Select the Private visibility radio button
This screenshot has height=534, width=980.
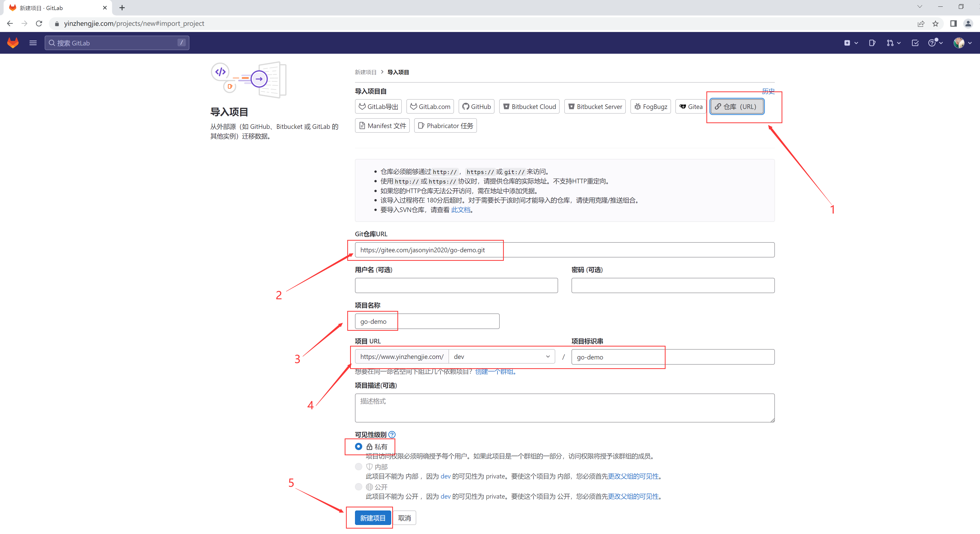[358, 446]
